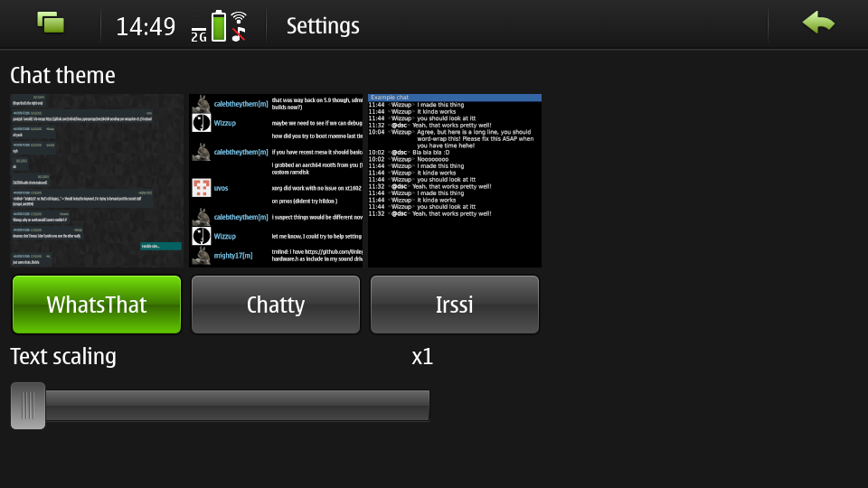Tap the battery status icon

219,25
